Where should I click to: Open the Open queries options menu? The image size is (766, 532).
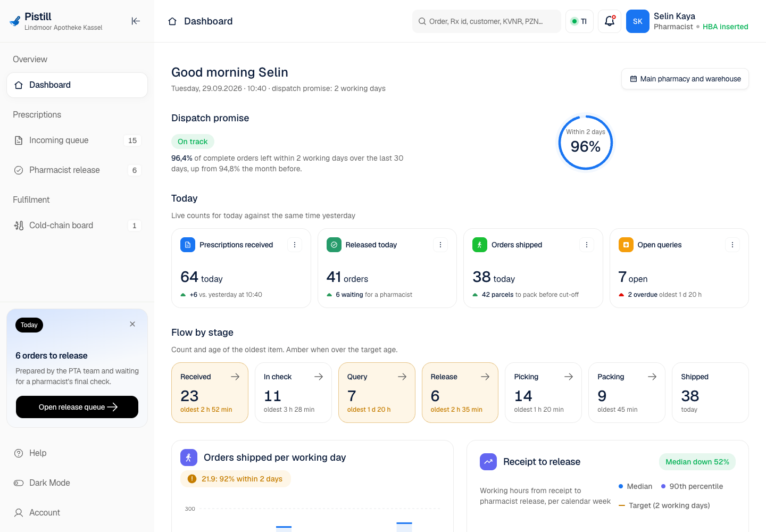[x=732, y=245]
